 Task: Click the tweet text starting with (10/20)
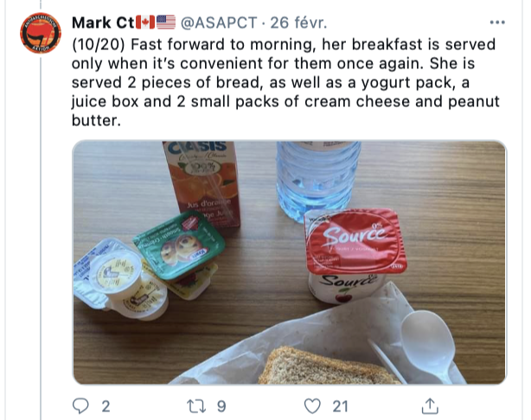pyautogui.click(x=285, y=82)
